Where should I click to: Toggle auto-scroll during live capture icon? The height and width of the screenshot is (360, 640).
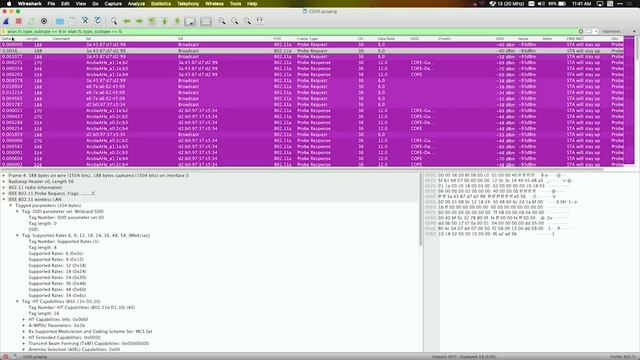(x=190, y=21)
